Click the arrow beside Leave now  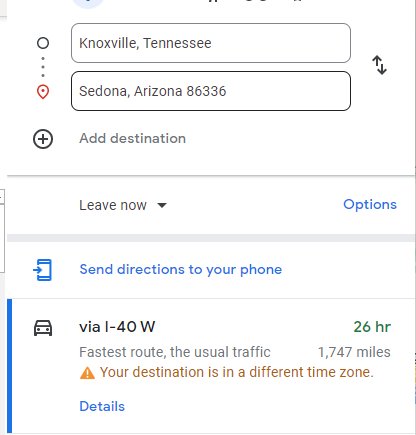pyautogui.click(x=162, y=205)
